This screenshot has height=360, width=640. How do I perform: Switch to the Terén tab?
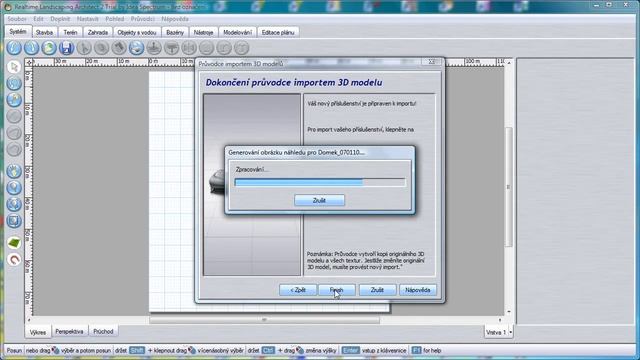[70, 32]
